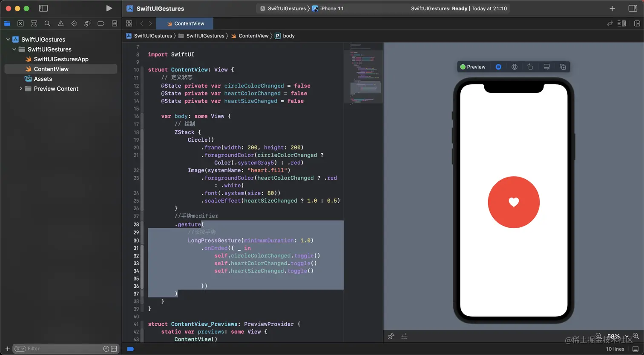644x355 pixels.
Task: Open the Issue navigator
Action: click(61, 23)
